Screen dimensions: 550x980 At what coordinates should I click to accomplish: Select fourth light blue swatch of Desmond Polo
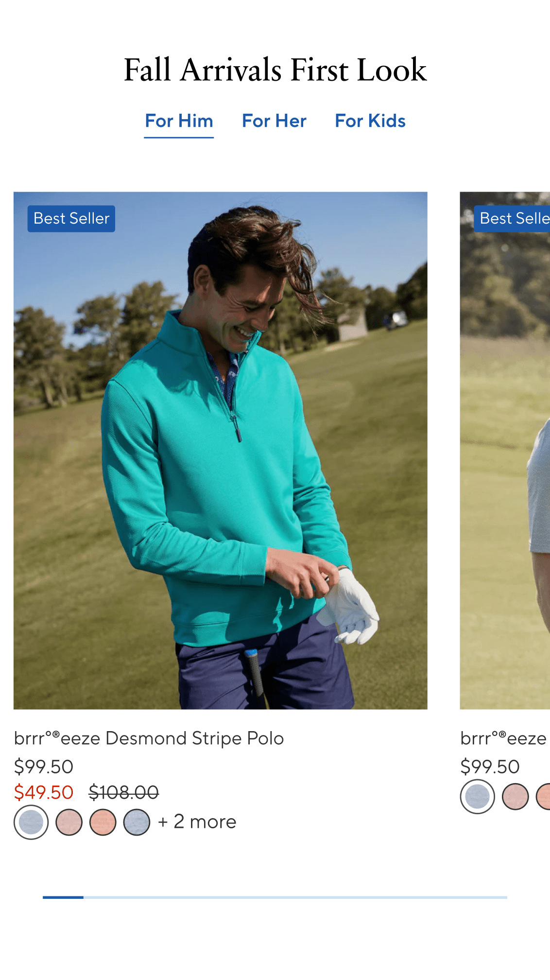point(137,822)
